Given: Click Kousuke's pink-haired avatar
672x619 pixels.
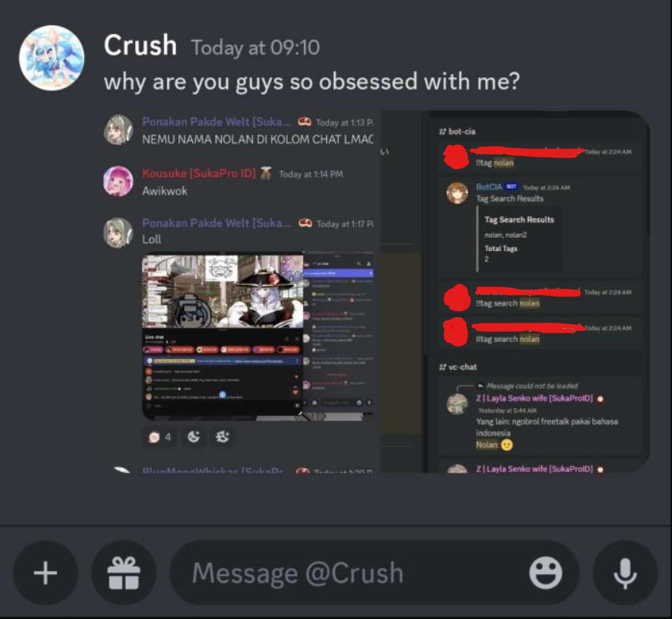Looking at the screenshot, I should [x=118, y=181].
